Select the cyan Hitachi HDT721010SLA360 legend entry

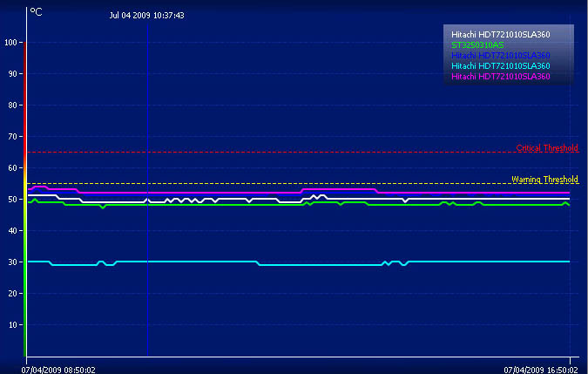tap(501, 66)
